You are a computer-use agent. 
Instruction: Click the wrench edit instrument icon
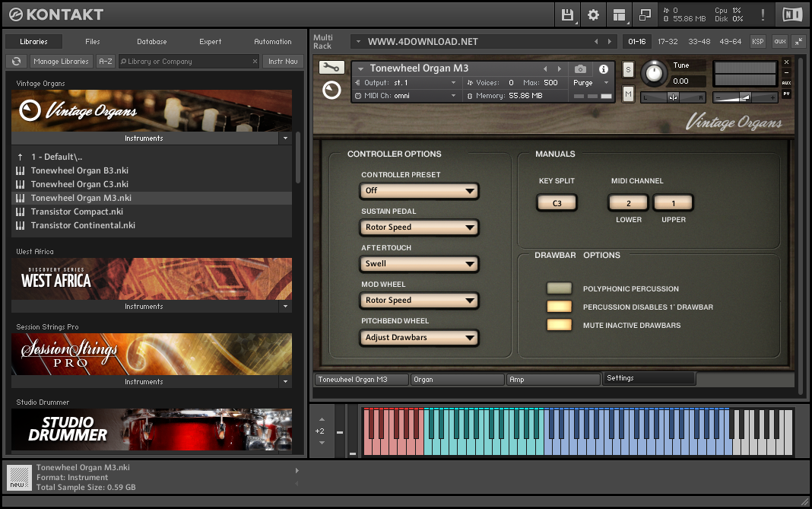tap(331, 67)
